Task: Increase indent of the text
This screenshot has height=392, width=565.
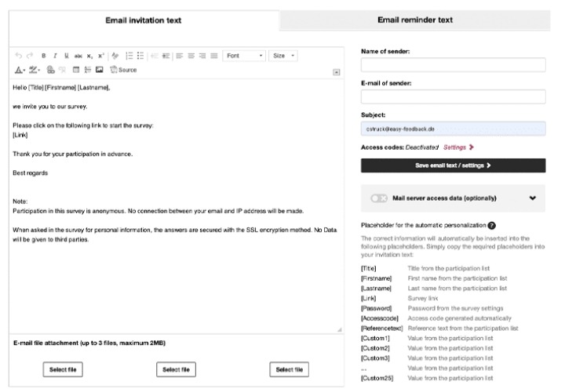Action: (166, 56)
